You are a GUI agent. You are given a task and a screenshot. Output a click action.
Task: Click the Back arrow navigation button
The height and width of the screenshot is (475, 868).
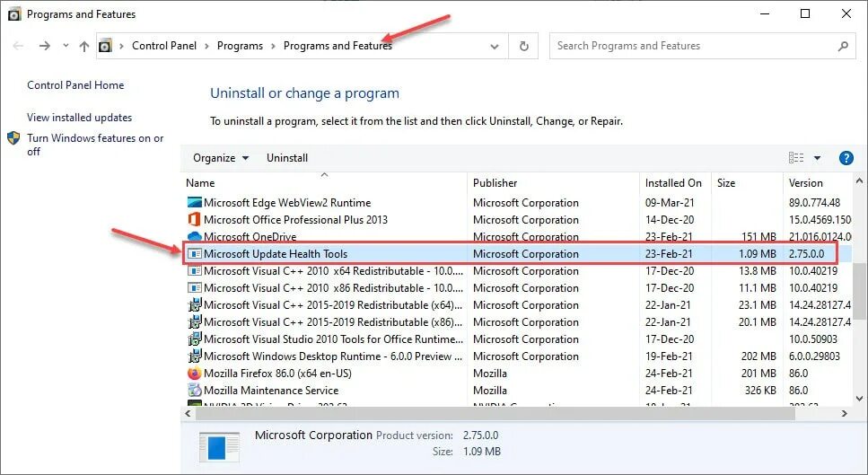coord(19,46)
